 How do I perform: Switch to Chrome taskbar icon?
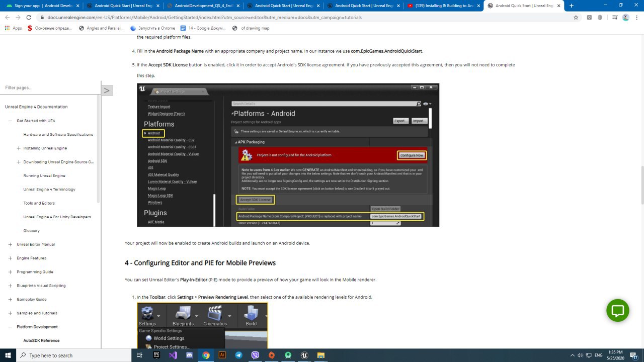[x=206, y=355]
